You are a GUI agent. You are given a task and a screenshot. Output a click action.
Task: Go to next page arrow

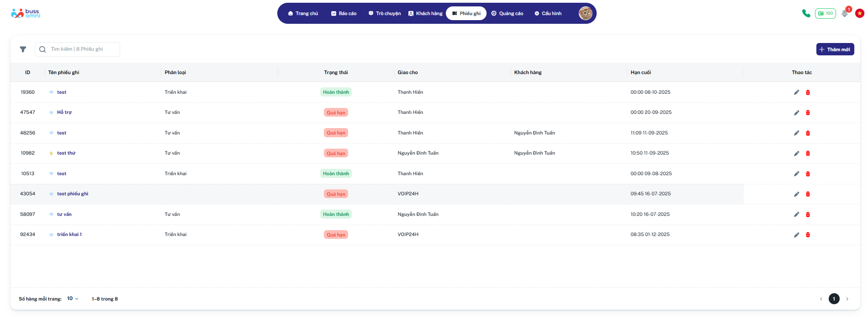847,299
